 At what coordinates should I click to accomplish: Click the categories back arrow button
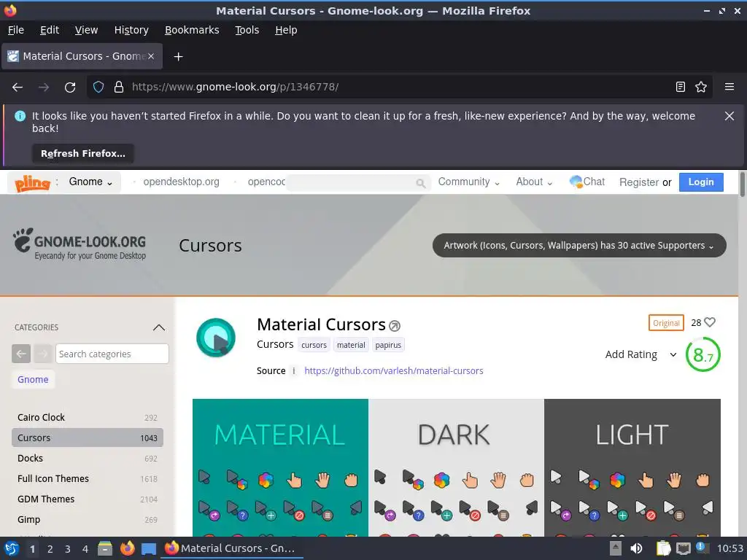tap(21, 354)
